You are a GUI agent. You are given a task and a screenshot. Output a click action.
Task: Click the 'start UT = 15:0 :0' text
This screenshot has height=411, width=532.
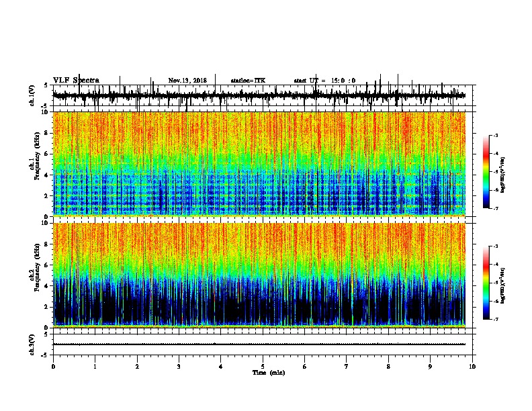[324, 81]
